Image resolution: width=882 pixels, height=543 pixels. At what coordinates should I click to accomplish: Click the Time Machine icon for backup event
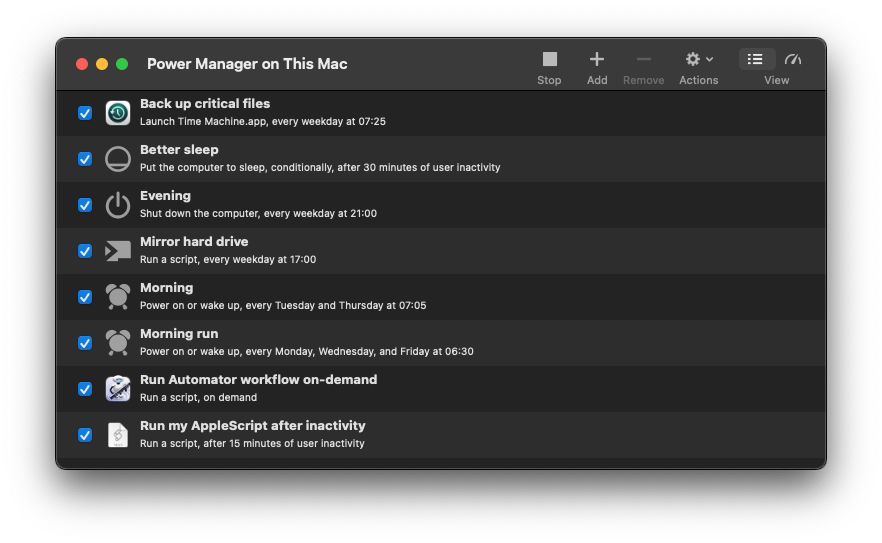pyautogui.click(x=118, y=113)
